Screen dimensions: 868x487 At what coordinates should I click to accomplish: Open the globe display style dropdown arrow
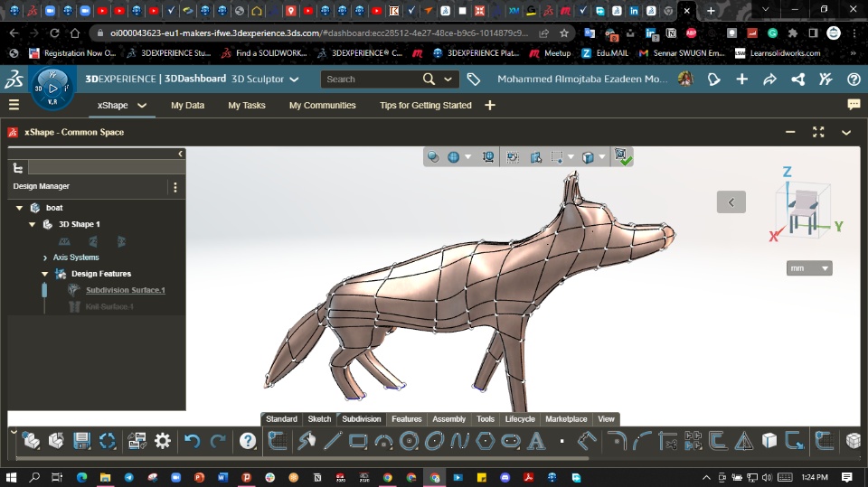pos(467,157)
